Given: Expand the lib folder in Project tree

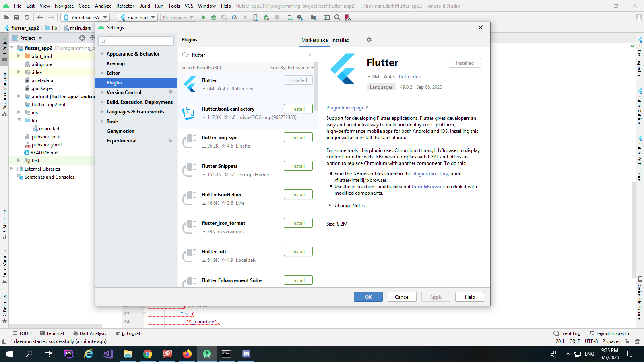Looking at the screenshot, I should (x=19, y=120).
